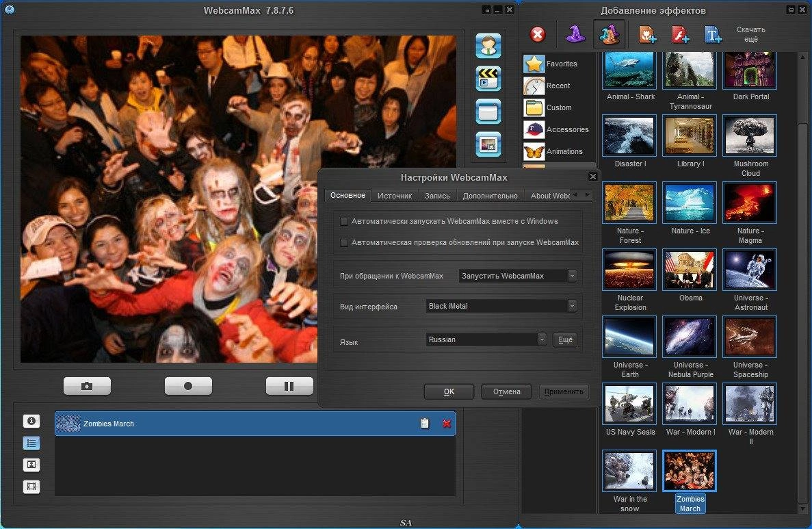Screen dimensions: 812x529
Task: Select the list view icon on the left
Action: pos(31,443)
